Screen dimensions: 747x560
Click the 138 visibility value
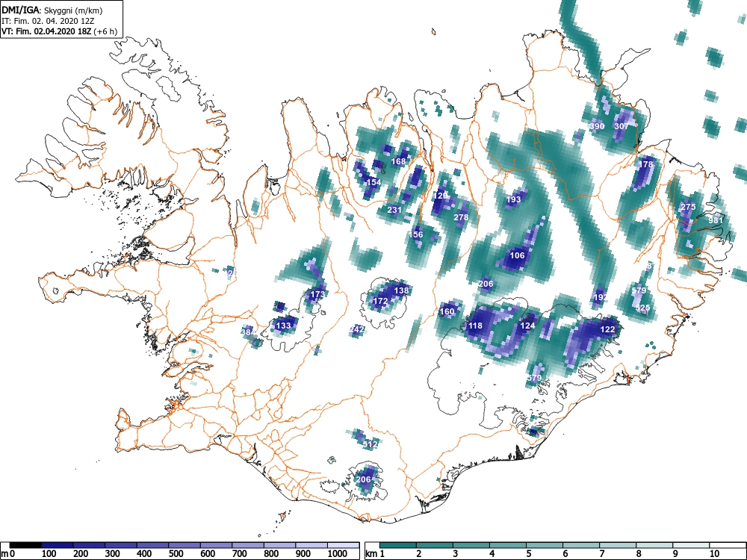[x=402, y=290]
